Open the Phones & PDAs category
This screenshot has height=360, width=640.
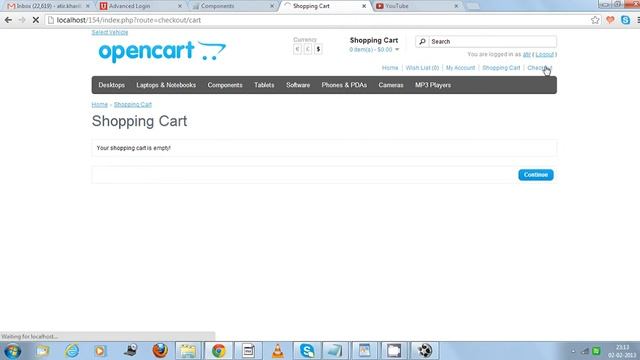[x=344, y=85]
